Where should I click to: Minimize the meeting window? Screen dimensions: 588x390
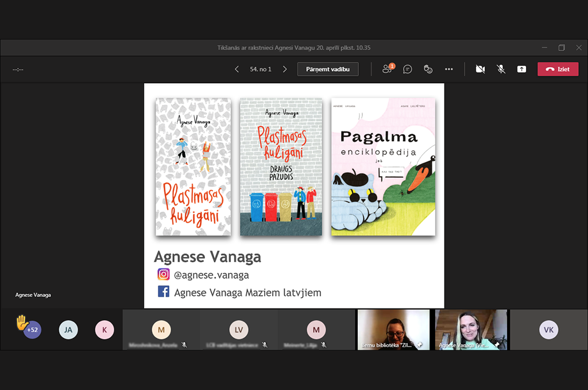pos(544,48)
